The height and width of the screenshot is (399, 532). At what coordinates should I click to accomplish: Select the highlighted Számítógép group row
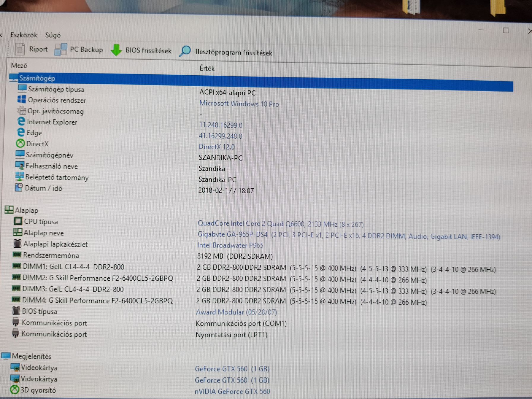click(261, 82)
